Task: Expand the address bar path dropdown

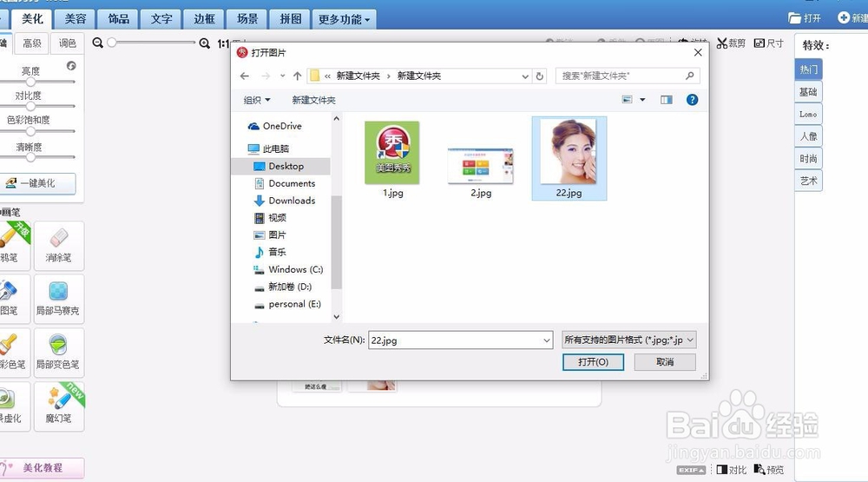Action: (x=525, y=76)
